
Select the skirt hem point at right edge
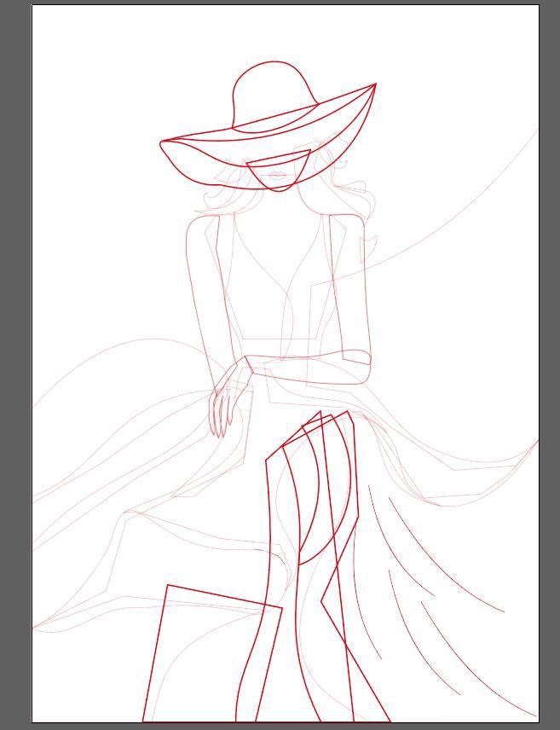point(537,441)
